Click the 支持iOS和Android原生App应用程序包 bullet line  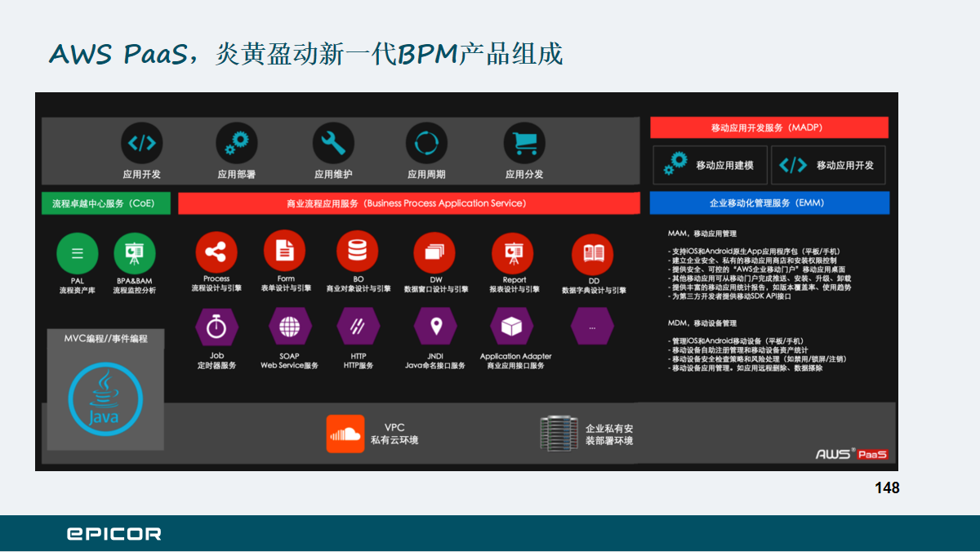pos(754,252)
